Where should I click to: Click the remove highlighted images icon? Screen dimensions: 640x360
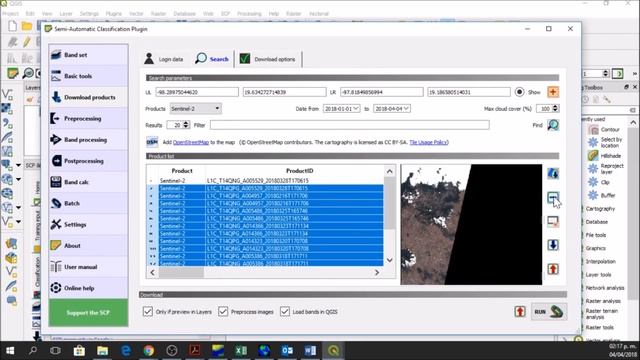(x=553, y=198)
